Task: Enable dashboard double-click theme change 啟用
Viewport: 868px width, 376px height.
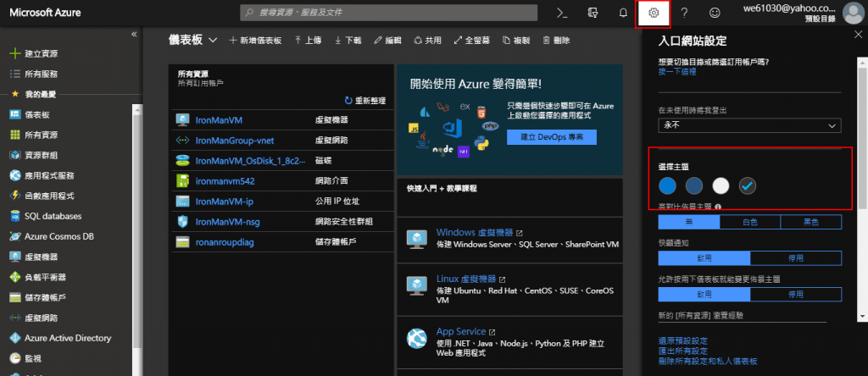Action: pos(704,295)
